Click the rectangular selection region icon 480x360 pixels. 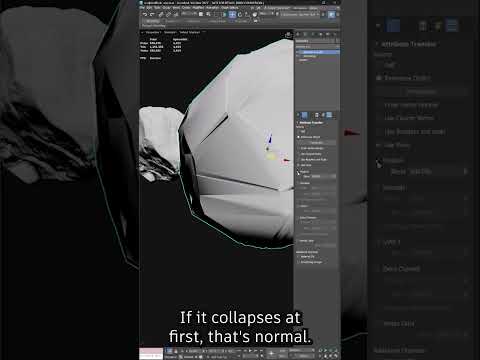[x=215, y=14]
